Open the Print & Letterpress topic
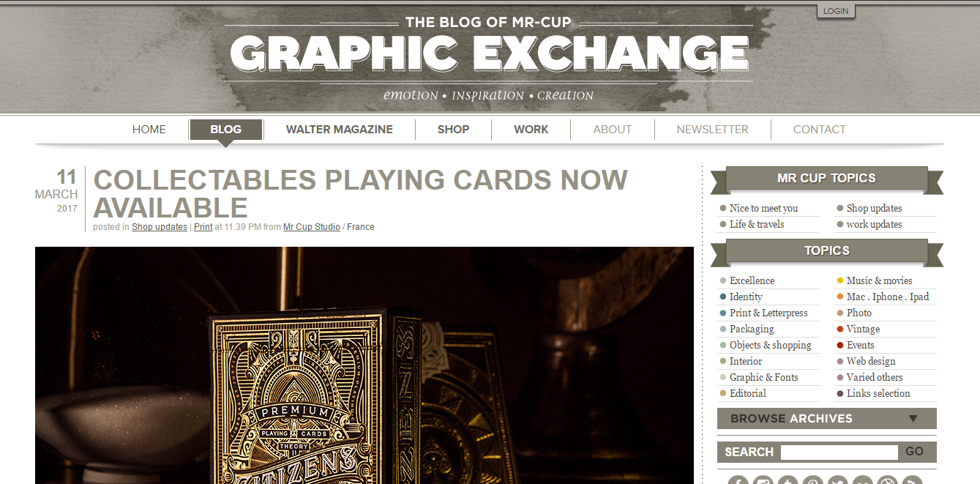This screenshot has width=980, height=484. point(768,313)
